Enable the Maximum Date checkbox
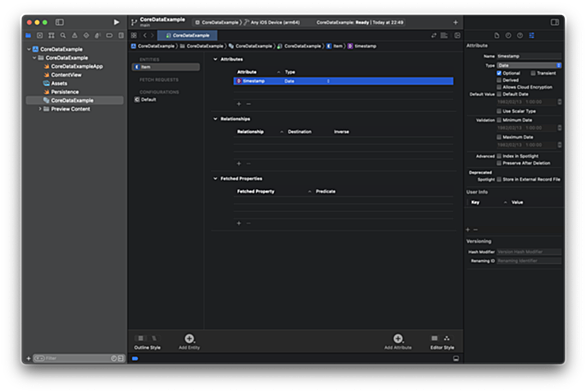586x392 pixels. 499,137
